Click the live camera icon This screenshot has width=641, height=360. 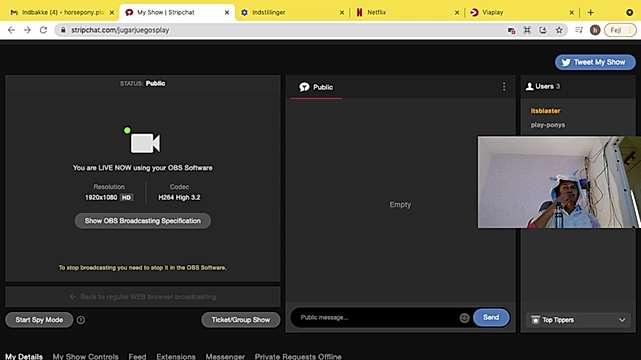point(145,143)
